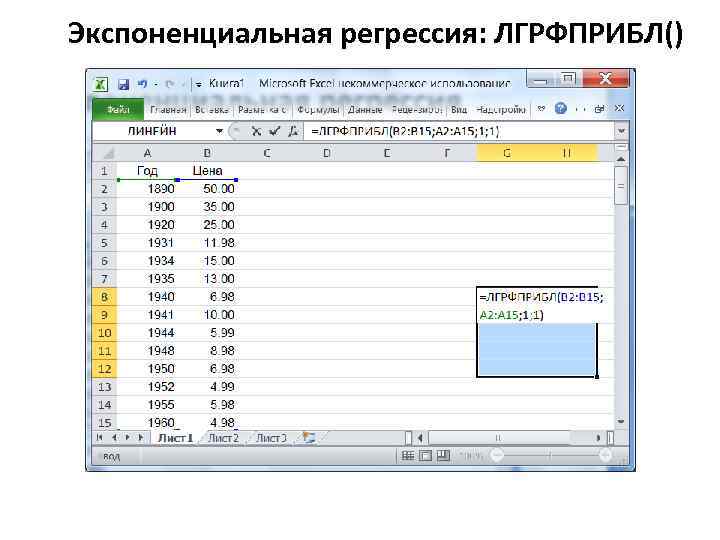Save the workbook with the floppy disk icon
720x540 pixels.
click(123, 84)
